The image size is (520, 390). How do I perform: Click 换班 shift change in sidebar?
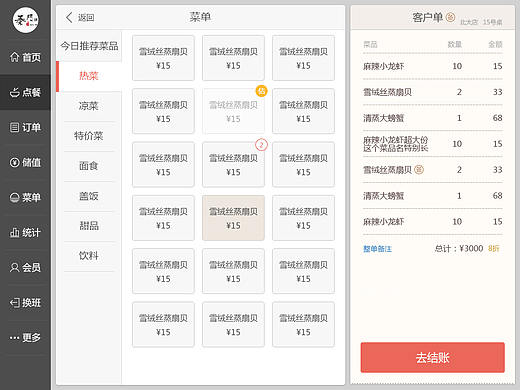click(25, 303)
